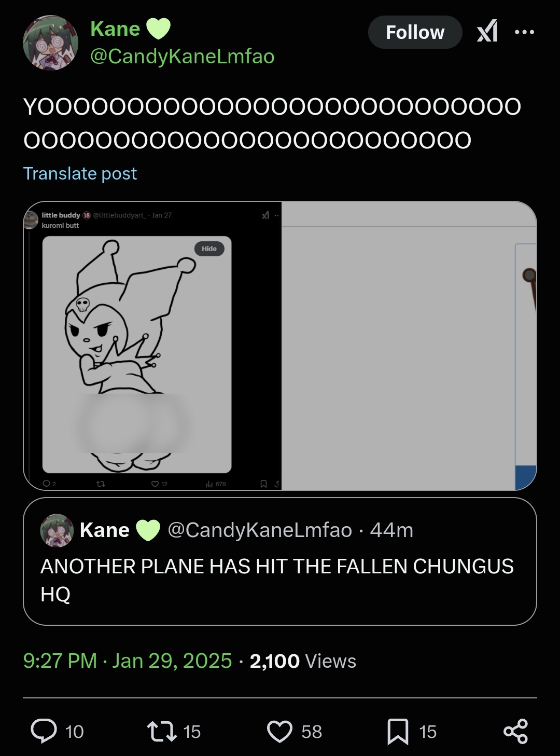Screen dimensions: 560x756
Task: Open the Kane display name in post header
Action: point(115,29)
